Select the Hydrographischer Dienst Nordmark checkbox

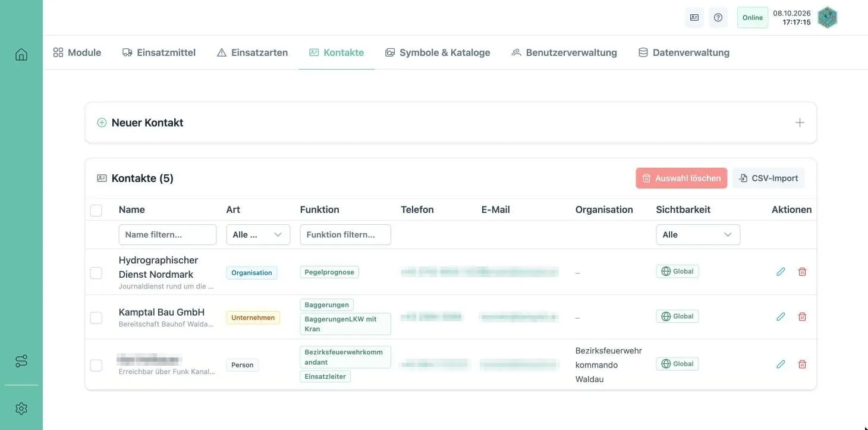[x=96, y=273]
